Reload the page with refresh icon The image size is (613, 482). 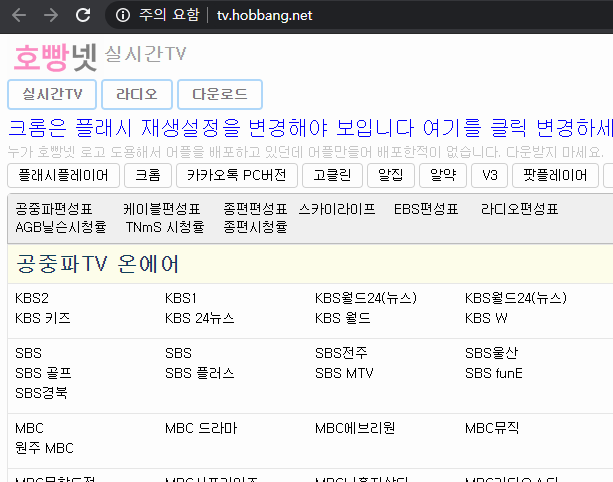pos(83,15)
